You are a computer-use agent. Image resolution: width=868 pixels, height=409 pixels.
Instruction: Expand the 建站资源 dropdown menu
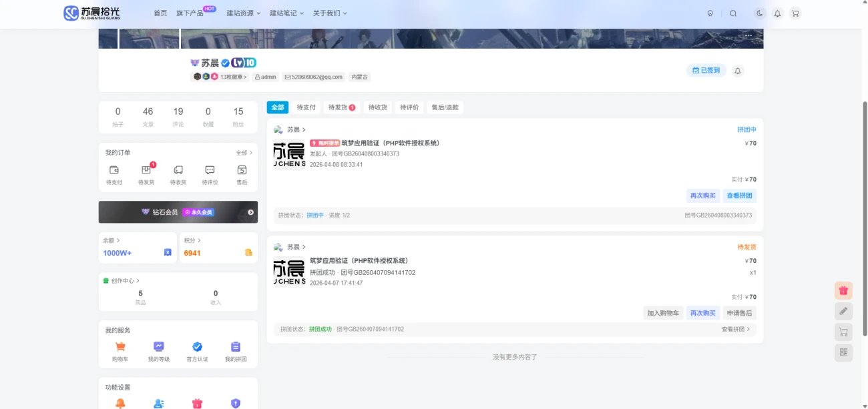pos(240,13)
